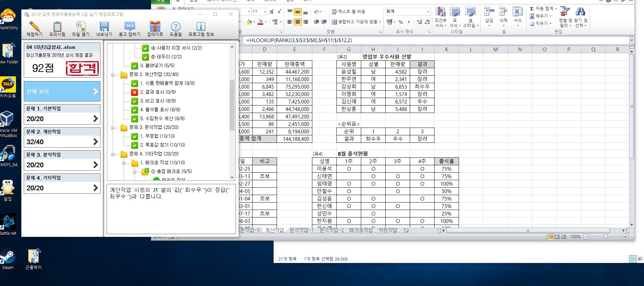Toggle center horizontal alignment in Excel ribbon
Viewport: 644px width, 286px height.
(297, 22)
